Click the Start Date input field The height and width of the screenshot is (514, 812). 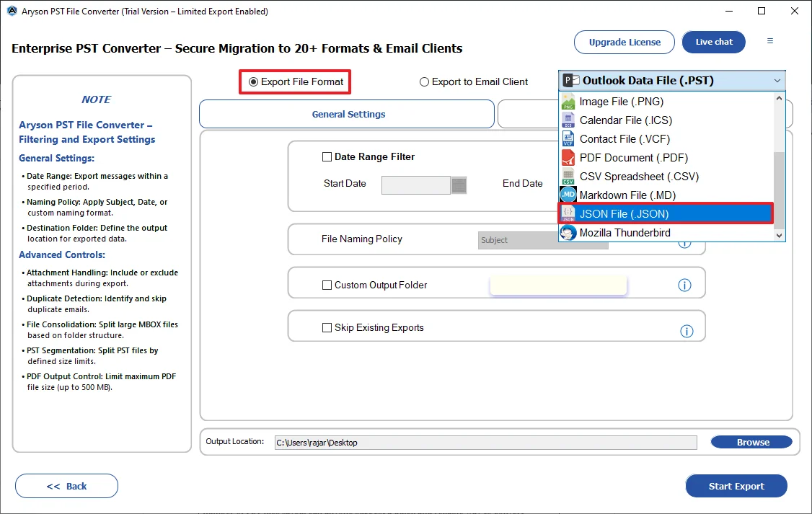coord(416,185)
